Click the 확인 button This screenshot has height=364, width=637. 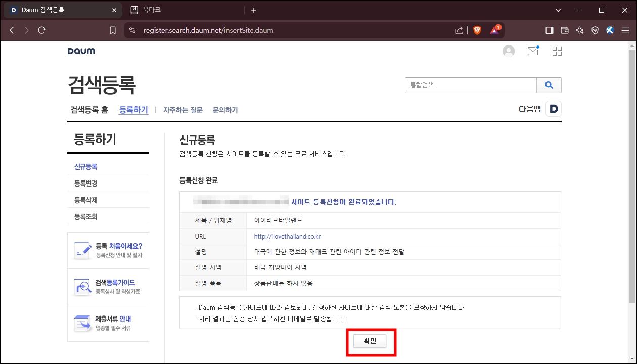coord(370,341)
